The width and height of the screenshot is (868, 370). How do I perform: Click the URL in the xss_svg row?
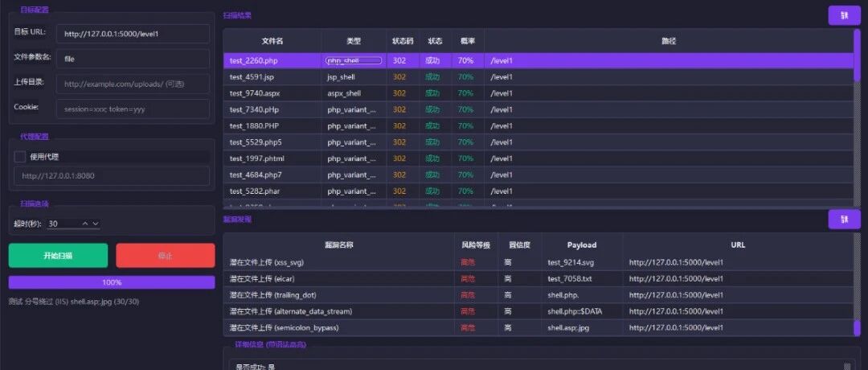tap(676, 262)
